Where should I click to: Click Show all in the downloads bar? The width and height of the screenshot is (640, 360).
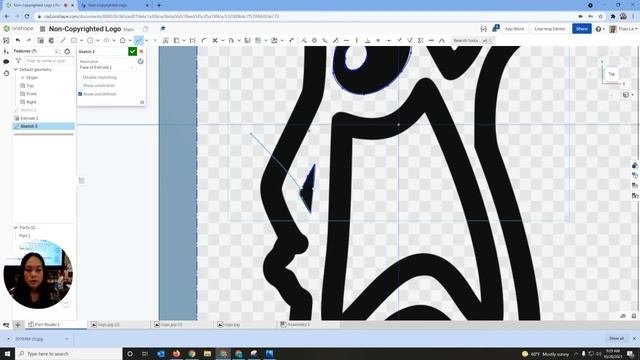(616, 338)
